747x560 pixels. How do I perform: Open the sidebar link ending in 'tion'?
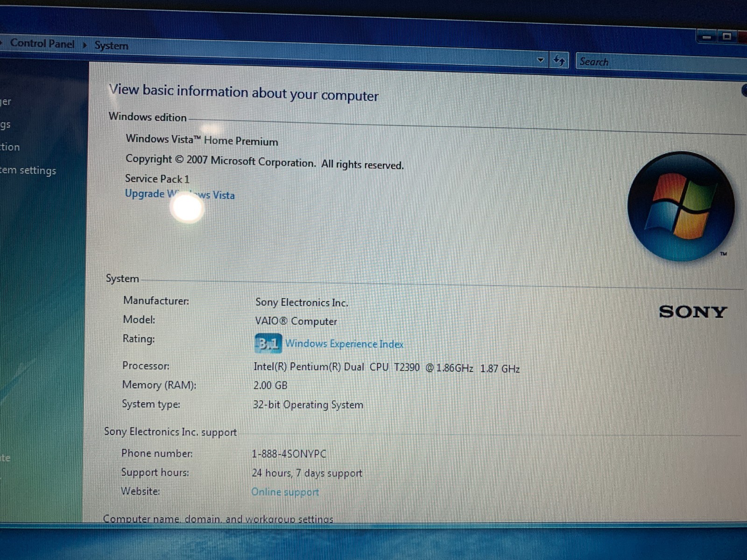tap(10, 147)
